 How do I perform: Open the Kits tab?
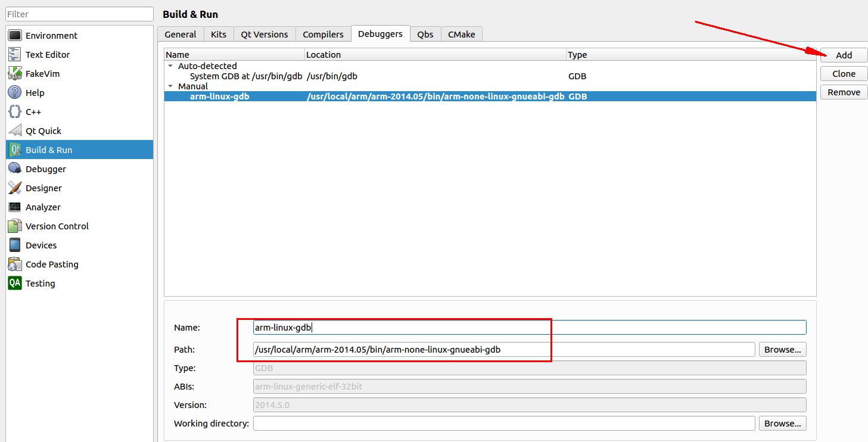[x=219, y=35]
